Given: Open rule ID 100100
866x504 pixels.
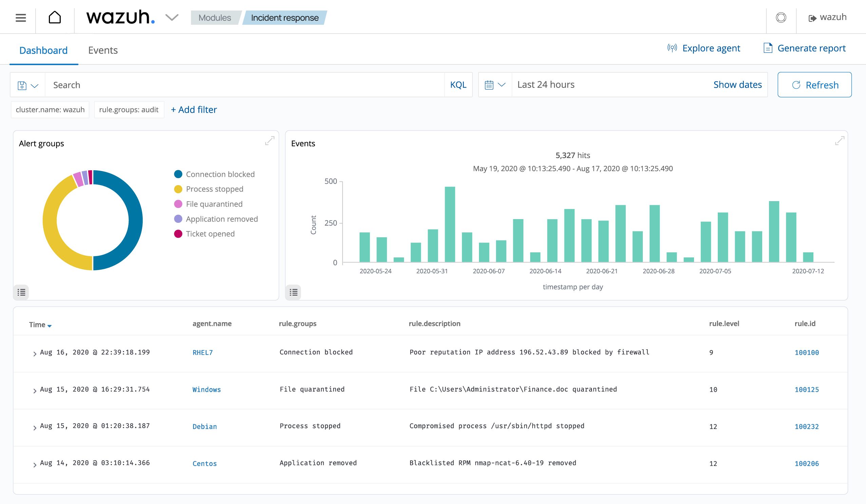Looking at the screenshot, I should tap(807, 352).
